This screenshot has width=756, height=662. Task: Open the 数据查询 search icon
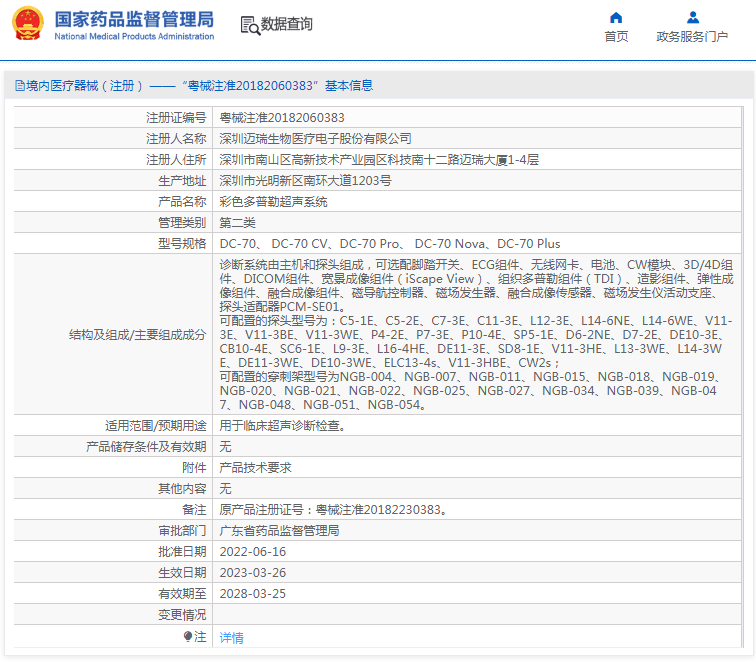(x=250, y=25)
